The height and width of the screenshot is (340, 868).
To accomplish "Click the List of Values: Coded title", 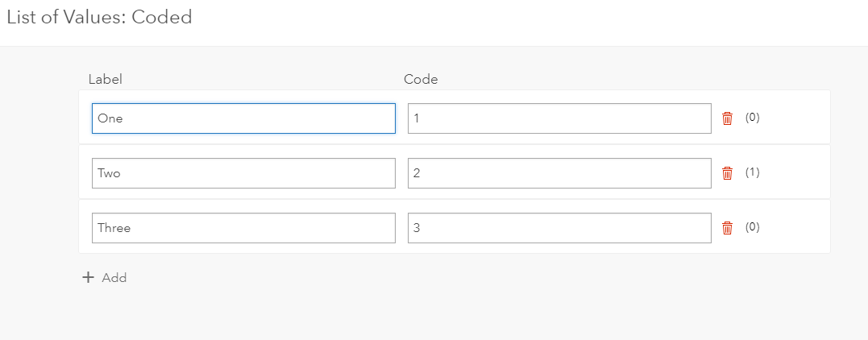I will click(99, 17).
